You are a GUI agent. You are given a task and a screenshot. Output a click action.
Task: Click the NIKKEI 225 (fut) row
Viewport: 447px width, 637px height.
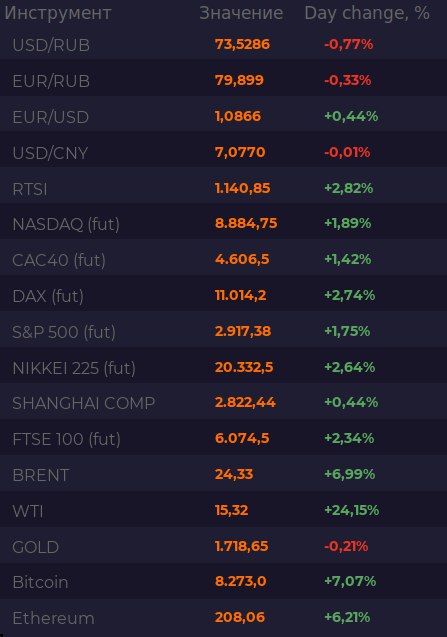(224, 367)
